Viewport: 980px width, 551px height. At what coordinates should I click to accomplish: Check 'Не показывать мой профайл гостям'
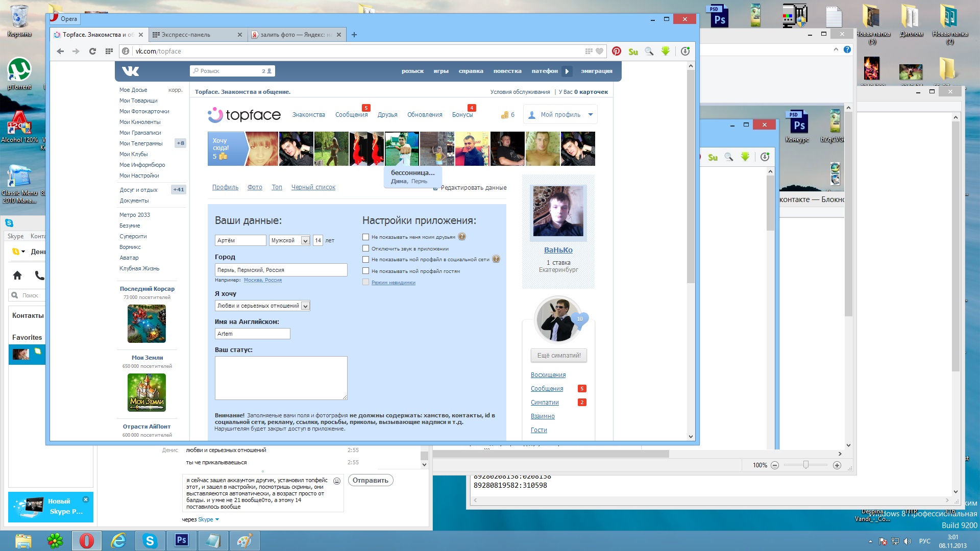[365, 271]
